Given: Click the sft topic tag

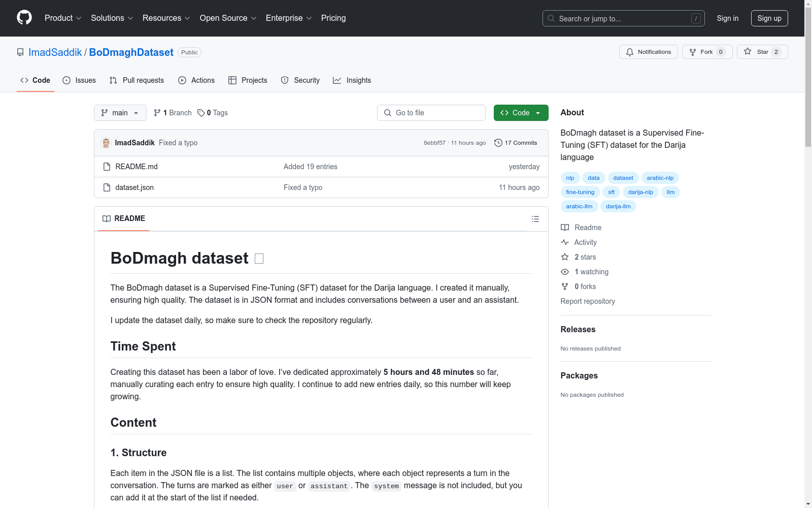Looking at the screenshot, I should [x=612, y=192].
